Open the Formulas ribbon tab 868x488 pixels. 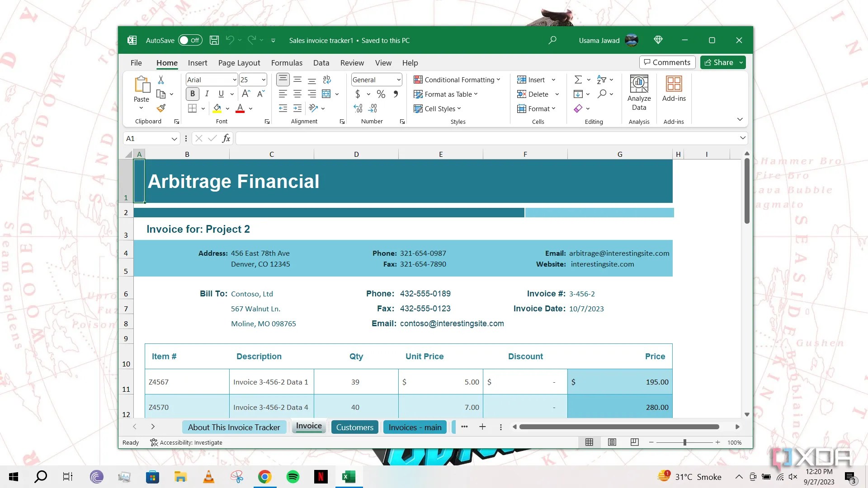(287, 63)
